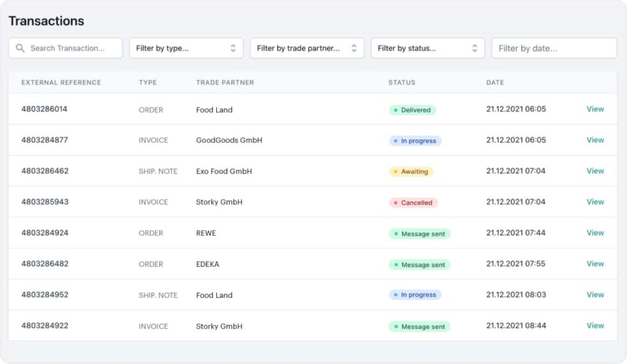Screen dimensions: 627x364
Task: View transaction 4803284952
Action: (x=595, y=294)
